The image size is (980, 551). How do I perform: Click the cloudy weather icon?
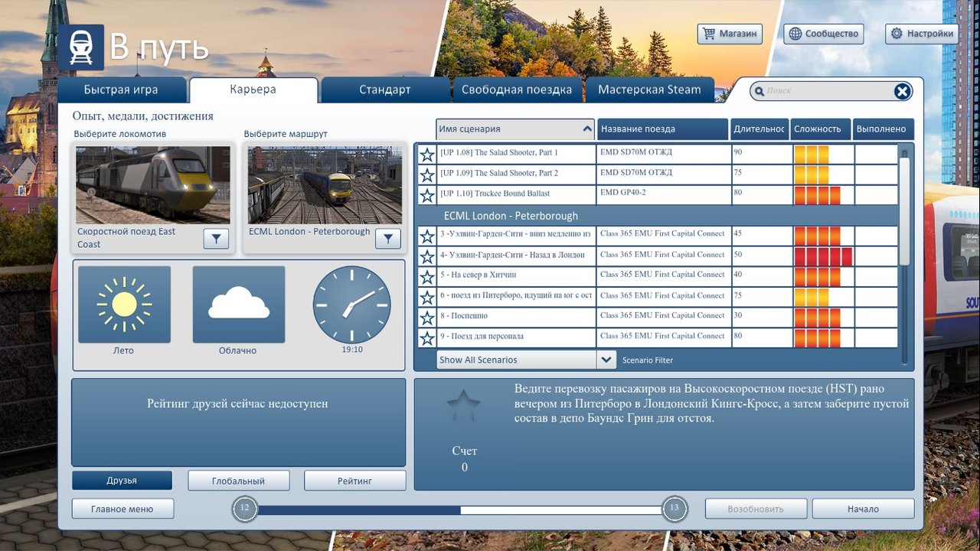coord(238,304)
